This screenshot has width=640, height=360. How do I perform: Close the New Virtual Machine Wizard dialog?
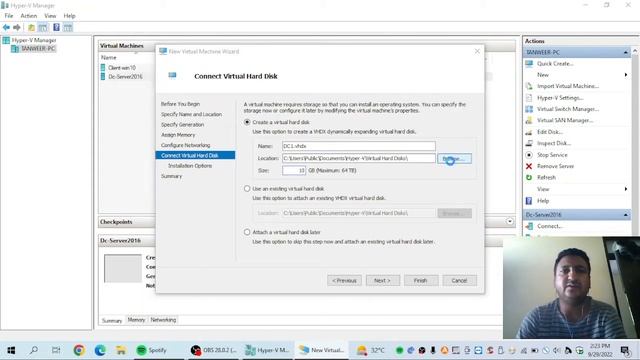coord(477,51)
